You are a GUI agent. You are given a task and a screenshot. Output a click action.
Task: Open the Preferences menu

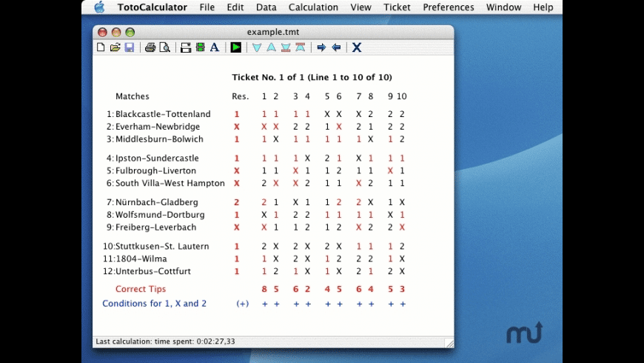tap(448, 7)
